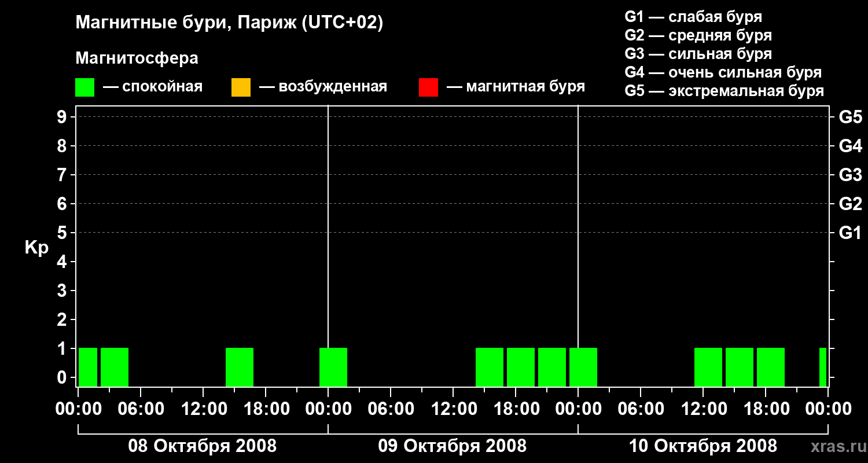Screen dimensions: 868x463
Task: Click the red 'магнитная буря' legend swatch
Action: pyautogui.click(x=428, y=87)
